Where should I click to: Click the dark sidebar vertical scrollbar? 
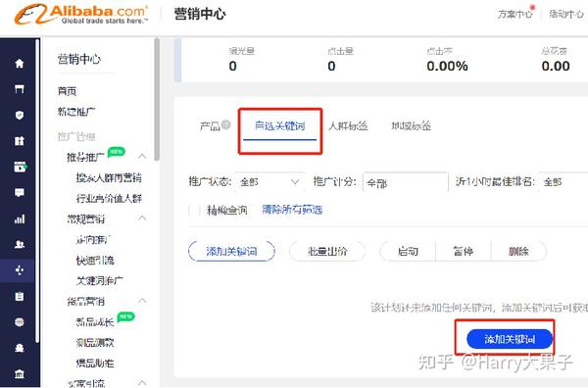point(37,191)
